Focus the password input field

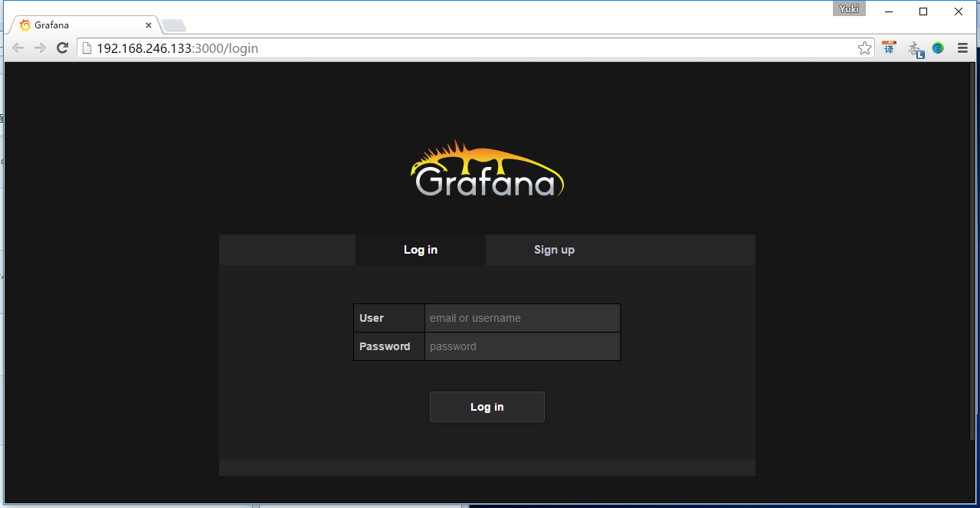tap(523, 346)
